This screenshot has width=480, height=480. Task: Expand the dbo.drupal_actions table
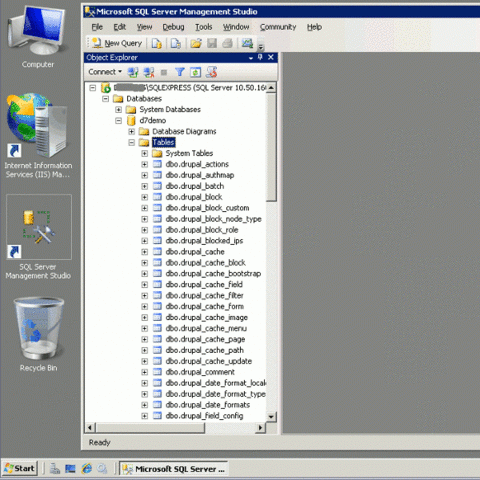click(145, 164)
